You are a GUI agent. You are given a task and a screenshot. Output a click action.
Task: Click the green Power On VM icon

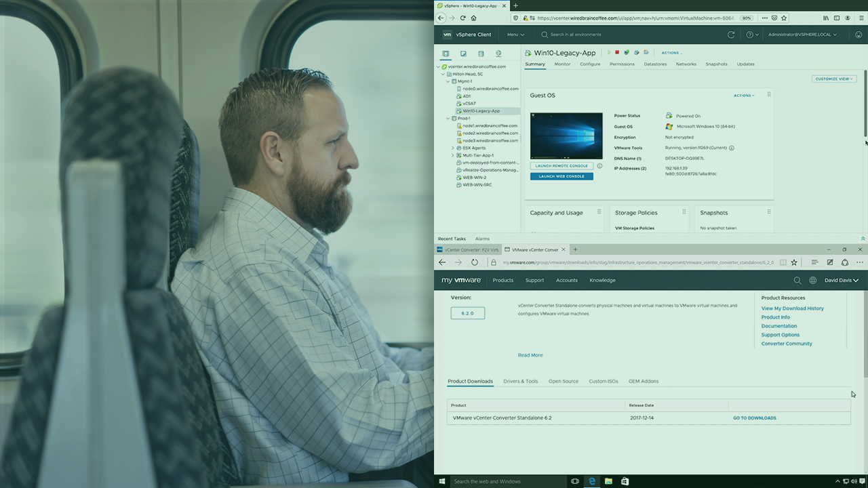click(609, 52)
